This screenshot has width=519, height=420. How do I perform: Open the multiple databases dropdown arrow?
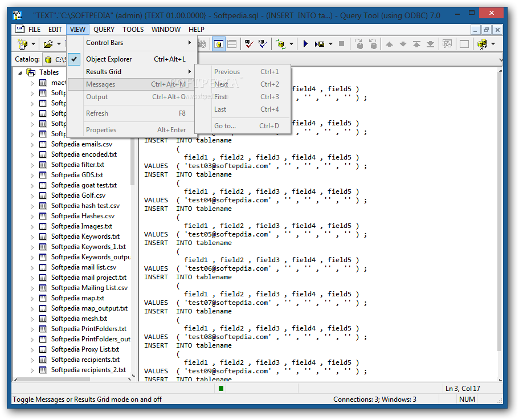click(x=493, y=44)
